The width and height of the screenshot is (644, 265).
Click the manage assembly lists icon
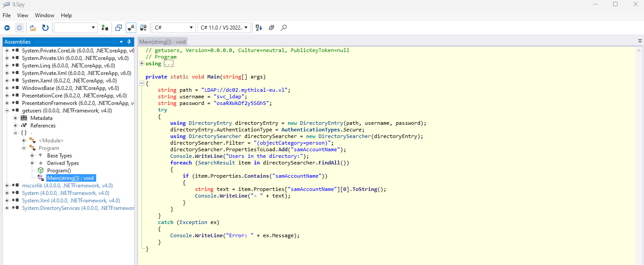(x=105, y=28)
